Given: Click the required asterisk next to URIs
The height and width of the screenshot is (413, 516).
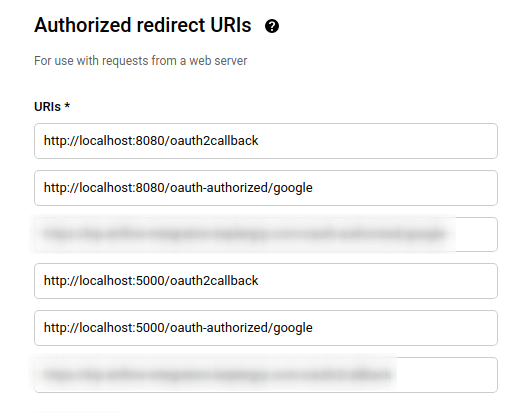Looking at the screenshot, I should (67, 106).
